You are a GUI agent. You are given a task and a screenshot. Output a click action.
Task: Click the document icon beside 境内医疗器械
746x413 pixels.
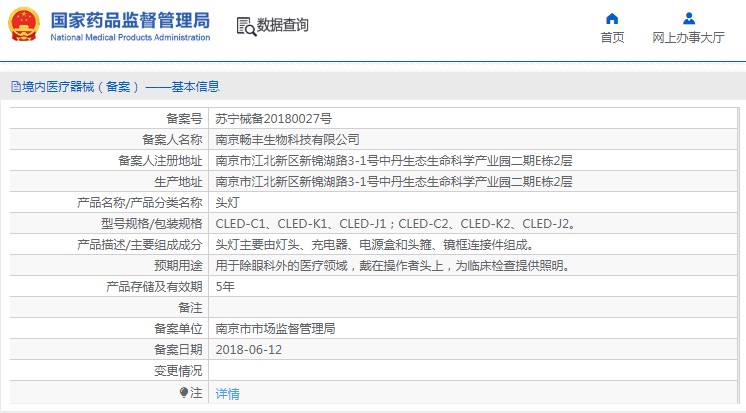(x=14, y=87)
